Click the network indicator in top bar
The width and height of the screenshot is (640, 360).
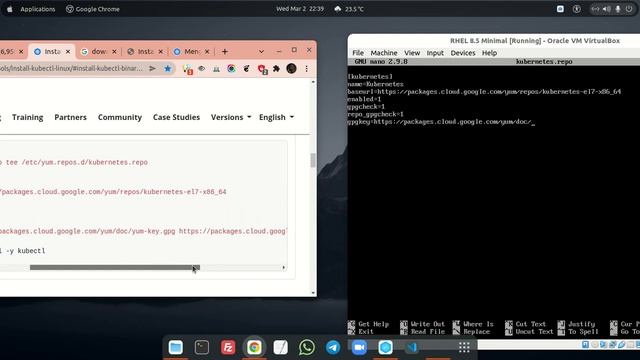pos(596,9)
